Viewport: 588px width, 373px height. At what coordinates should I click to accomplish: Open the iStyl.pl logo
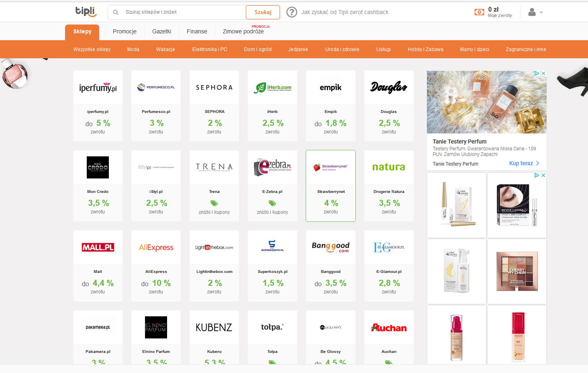(156, 167)
